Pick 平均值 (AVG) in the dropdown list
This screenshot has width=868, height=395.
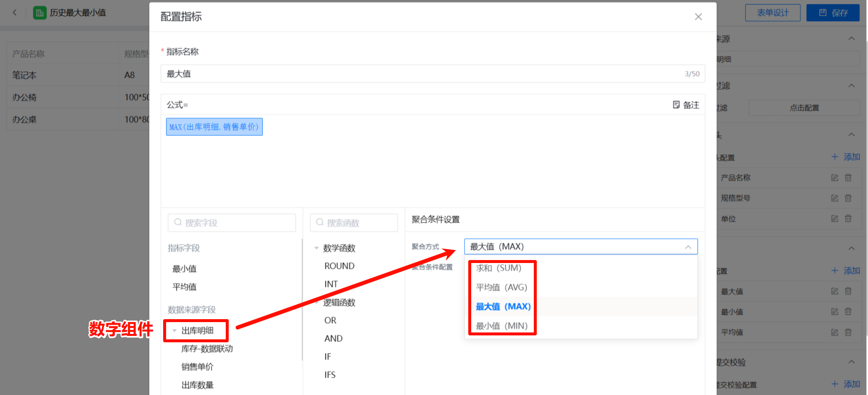point(501,287)
